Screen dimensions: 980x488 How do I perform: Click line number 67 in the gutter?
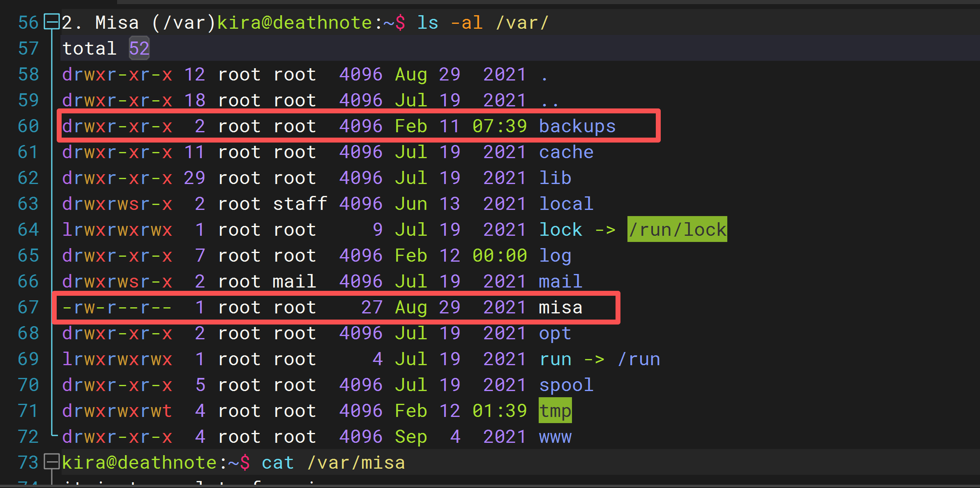pyautogui.click(x=28, y=307)
